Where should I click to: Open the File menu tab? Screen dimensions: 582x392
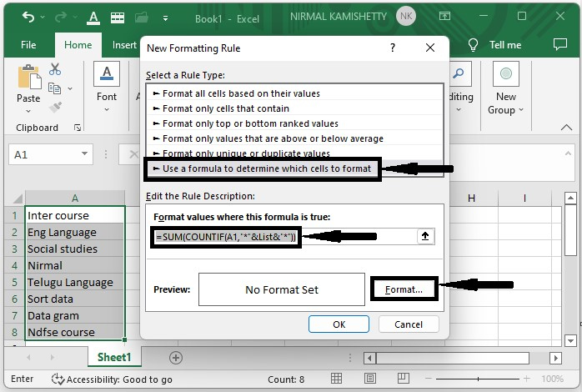[28, 45]
